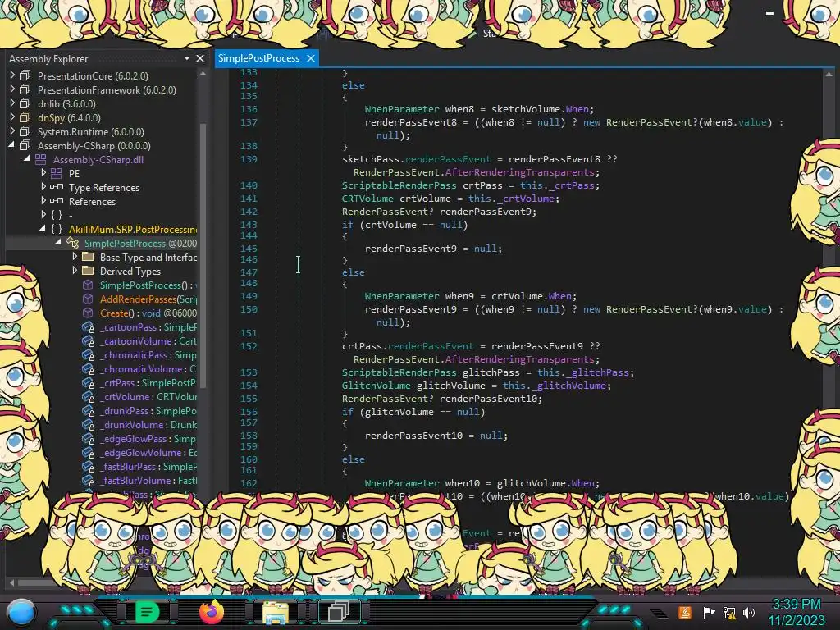Click the Assembly-CSharp.dll module icon
The width and height of the screenshot is (840, 630).
point(41,159)
